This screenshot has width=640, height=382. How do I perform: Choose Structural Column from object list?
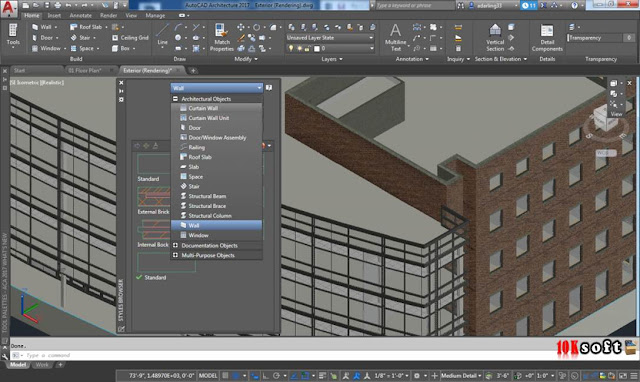tap(216, 215)
